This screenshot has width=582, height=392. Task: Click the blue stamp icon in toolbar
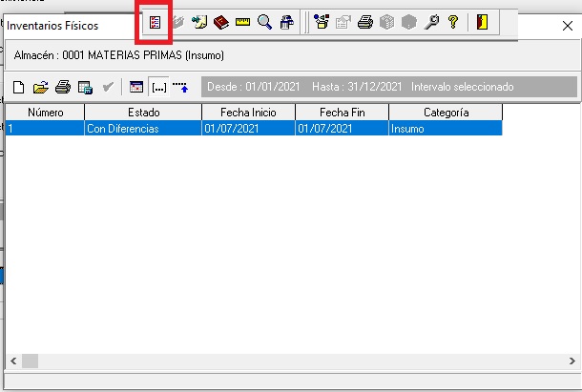[286, 22]
